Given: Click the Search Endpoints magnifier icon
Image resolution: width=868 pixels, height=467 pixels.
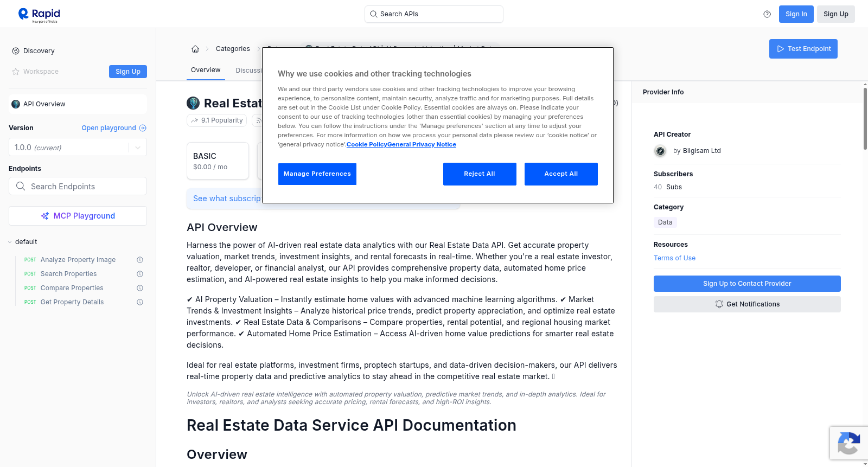Looking at the screenshot, I should (21, 186).
